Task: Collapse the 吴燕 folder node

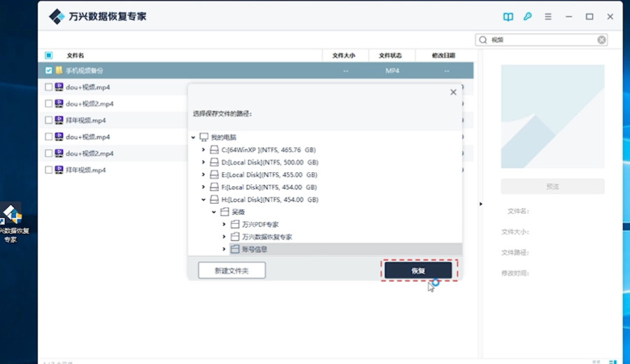Action: [x=213, y=212]
